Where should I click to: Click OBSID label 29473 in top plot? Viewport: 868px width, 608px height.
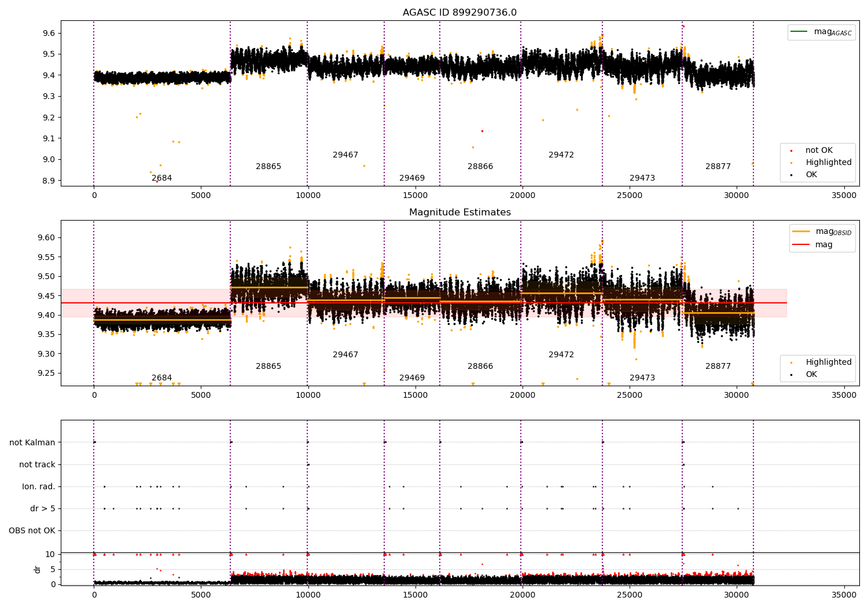click(x=642, y=178)
